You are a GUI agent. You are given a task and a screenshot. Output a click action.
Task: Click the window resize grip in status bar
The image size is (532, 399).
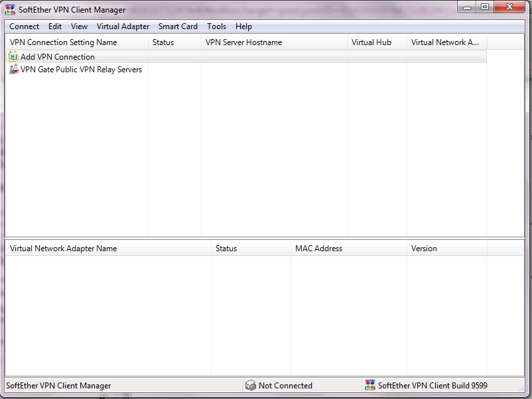pyautogui.click(x=521, y=388)
